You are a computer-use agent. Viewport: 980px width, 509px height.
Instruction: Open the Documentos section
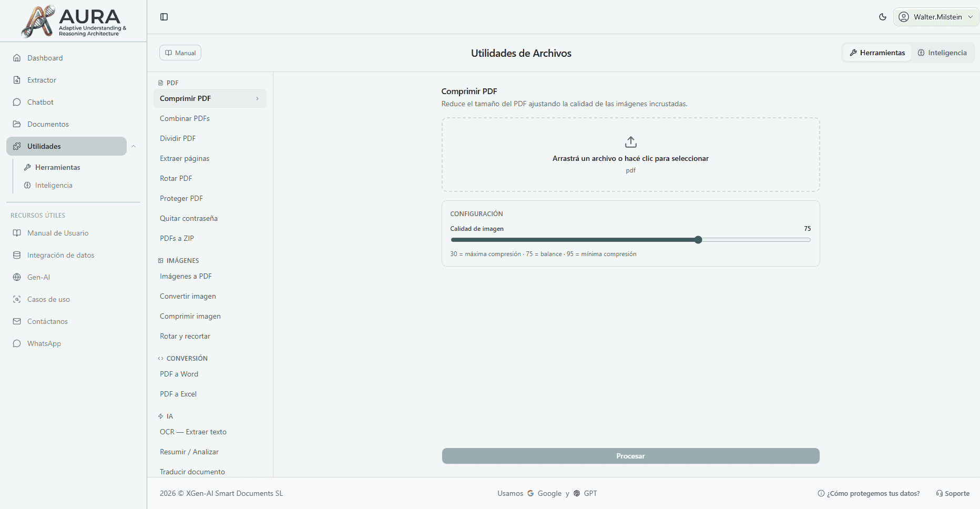47,124
